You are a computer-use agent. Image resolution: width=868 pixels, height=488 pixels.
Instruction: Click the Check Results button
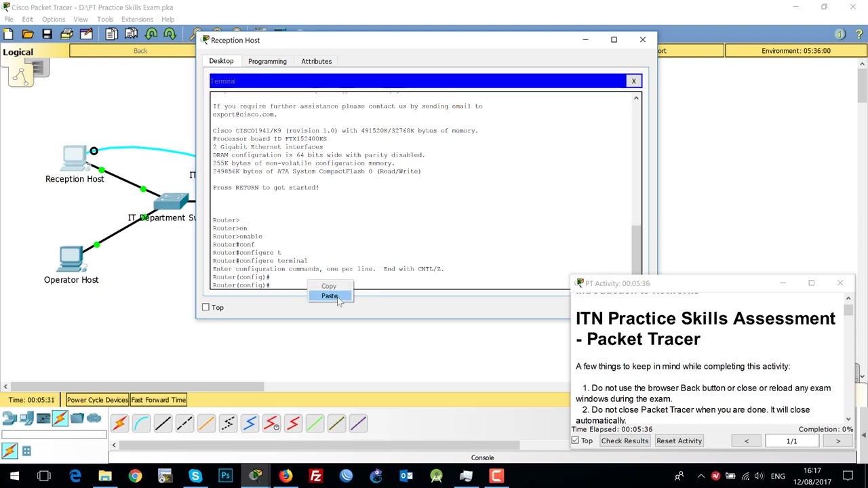coord(625,441)
